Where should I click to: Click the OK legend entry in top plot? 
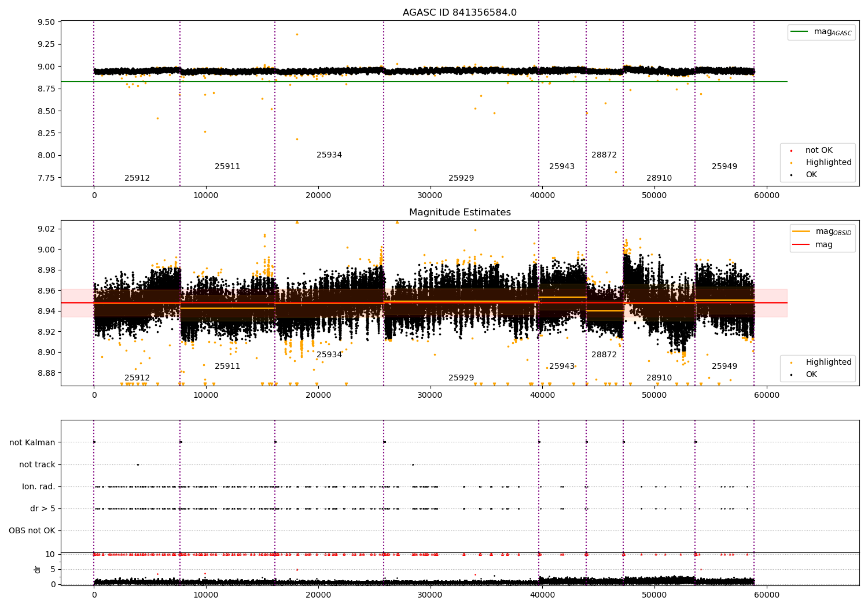click(803, 175)
